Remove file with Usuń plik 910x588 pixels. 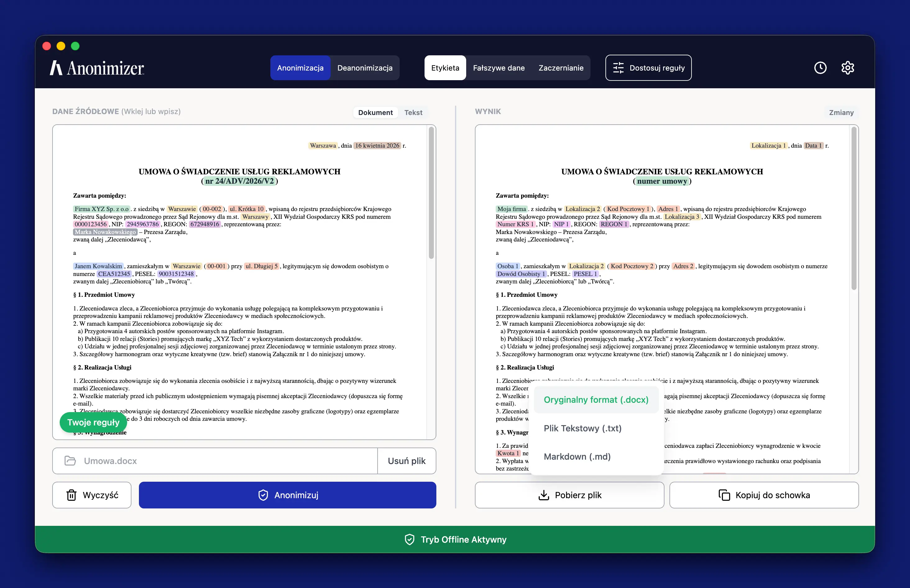pos(407,461)
